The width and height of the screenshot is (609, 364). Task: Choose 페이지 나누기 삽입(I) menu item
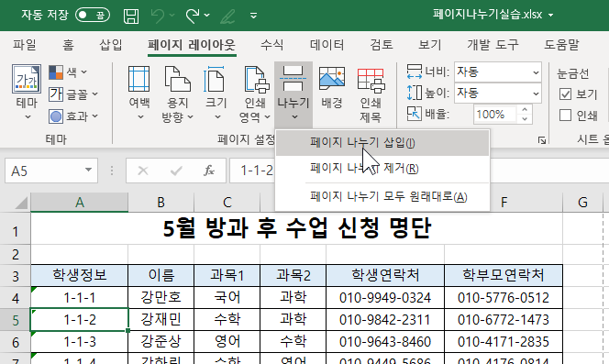coord(382,142)
